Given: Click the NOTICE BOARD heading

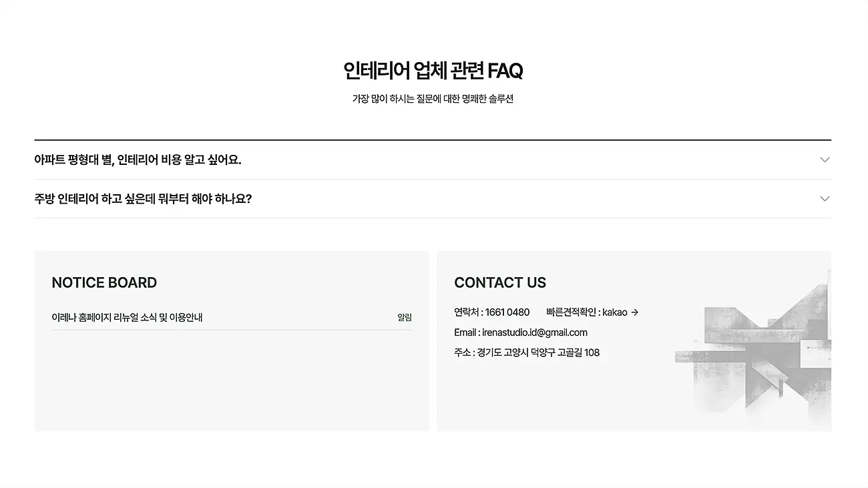Looking at the screenshot, I should [x=104, y=282].
